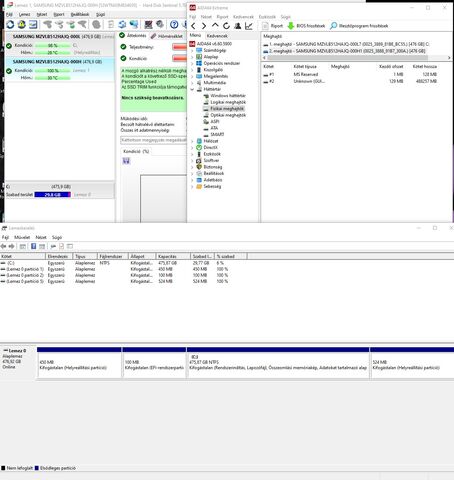
Task: Expand the Adatbázis node in AIDA64
Action: [192, 180]
